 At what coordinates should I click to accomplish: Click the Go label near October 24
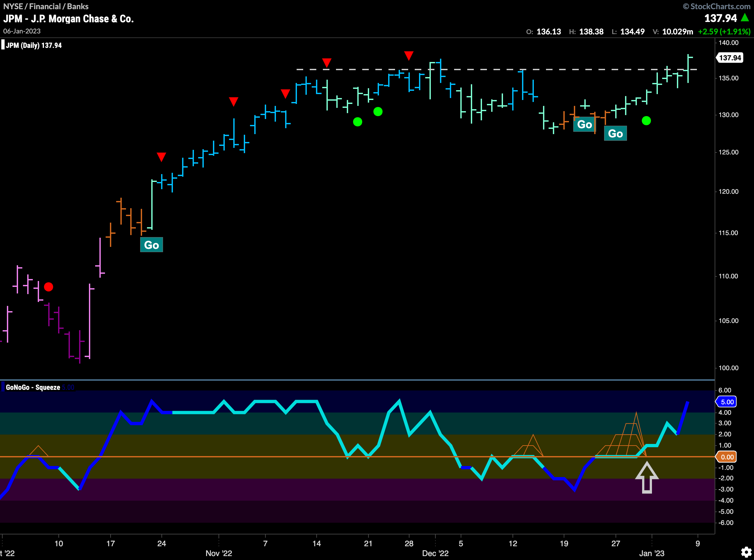pos(151,245)
